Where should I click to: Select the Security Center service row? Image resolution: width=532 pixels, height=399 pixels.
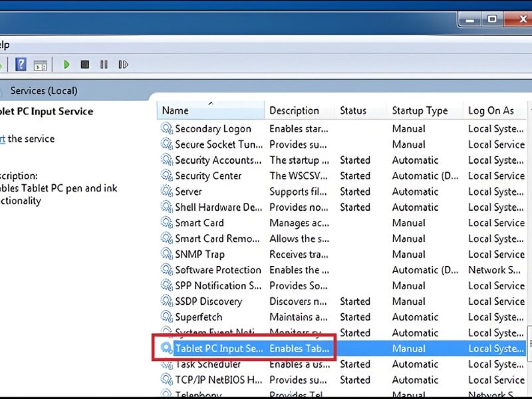pos(207,176)
